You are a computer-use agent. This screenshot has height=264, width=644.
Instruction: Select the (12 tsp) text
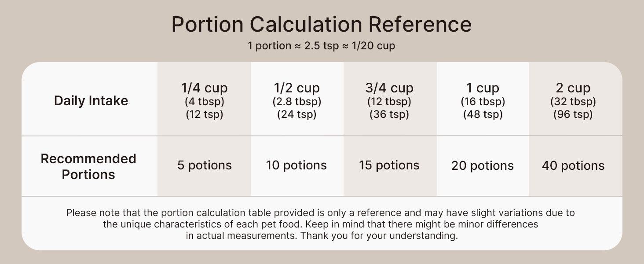click(204, 115)
